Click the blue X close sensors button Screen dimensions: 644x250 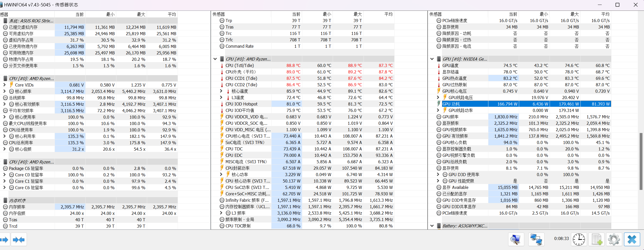click(632, 240)
